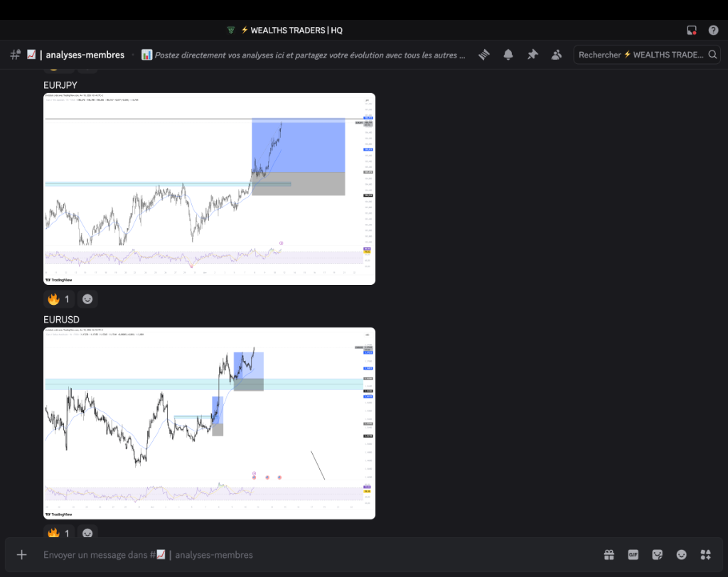
Task: Open the sticker picker
Action: coord(658,555)
